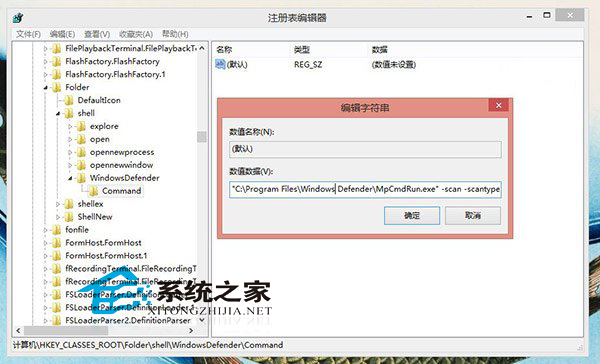The image size is (600, 364).
Task: Collapse the Folder tree node
Action: click(x=46, y=88)
